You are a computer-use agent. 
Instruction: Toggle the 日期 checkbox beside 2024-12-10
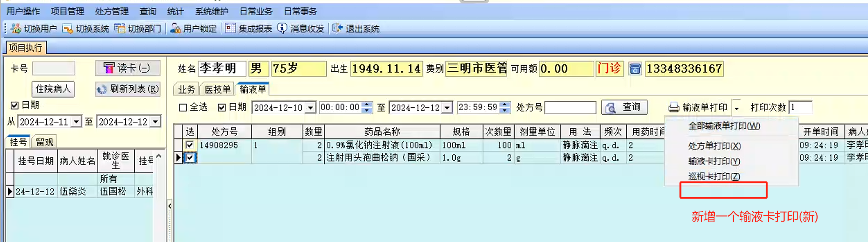point(222,108)
